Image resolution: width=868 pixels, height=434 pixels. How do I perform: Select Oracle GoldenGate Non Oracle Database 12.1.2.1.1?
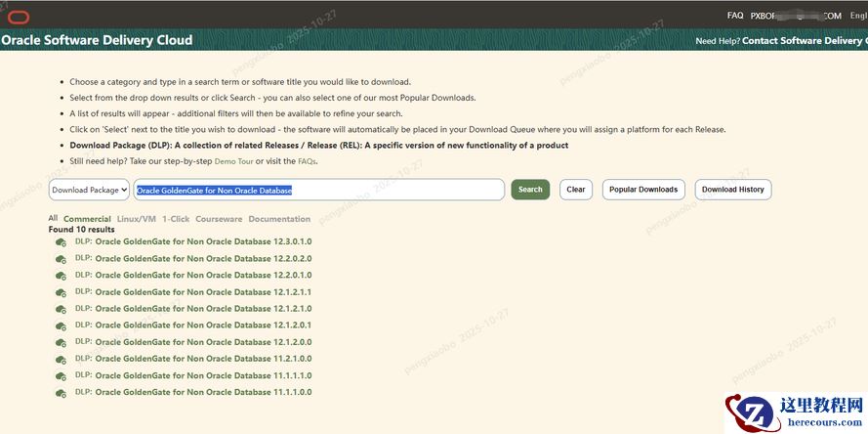click(203, 291)
